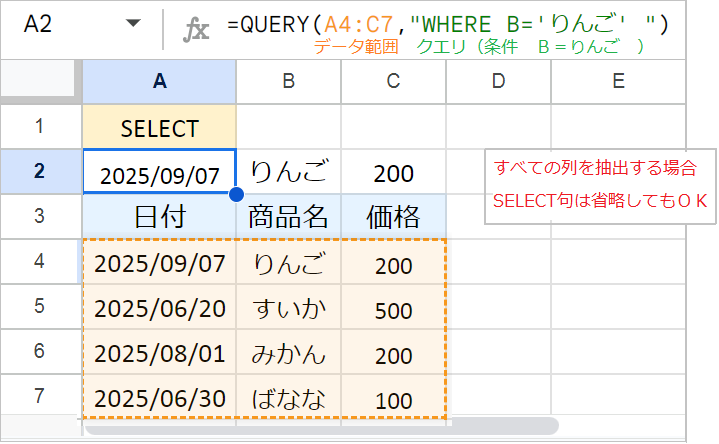Click cell A4 date 2025/09/07
Screen dimensions: 719x444
(x=159, y=262)
